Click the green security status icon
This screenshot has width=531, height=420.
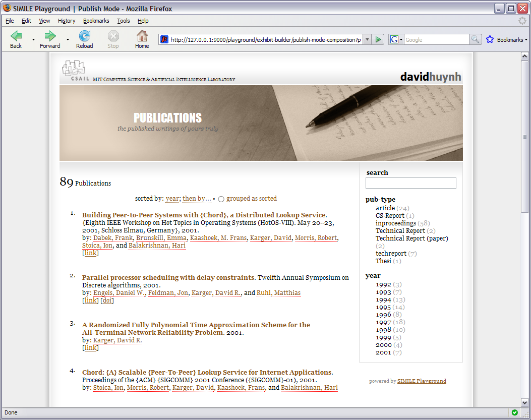pos(514,412)
